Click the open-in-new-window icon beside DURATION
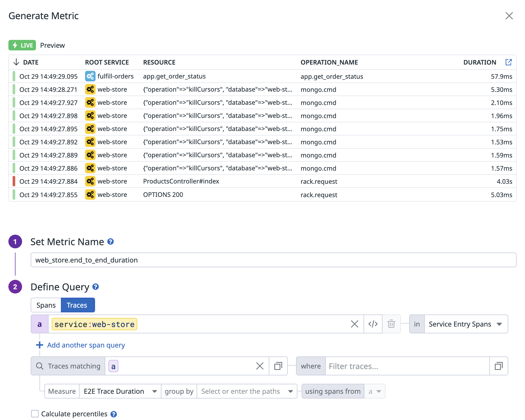Viewport: 525px width, 420px height. coord(508,62)
